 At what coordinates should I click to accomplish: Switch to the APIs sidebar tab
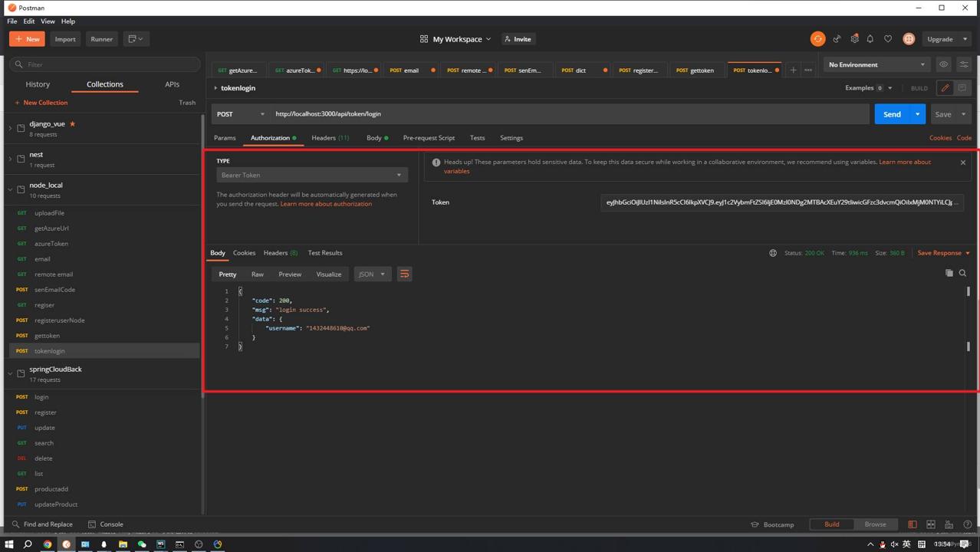click(x=172, y=84)
